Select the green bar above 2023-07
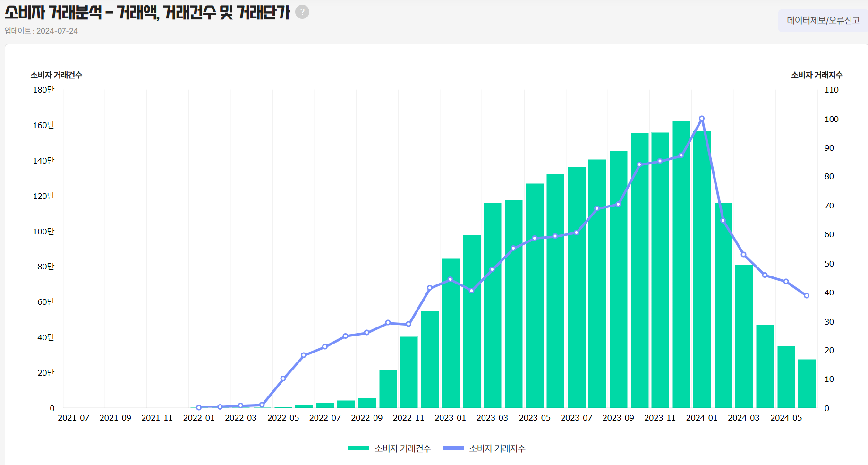Image resolution: width=868 pixels, height=465 pixels. click(x=577, y=288)
